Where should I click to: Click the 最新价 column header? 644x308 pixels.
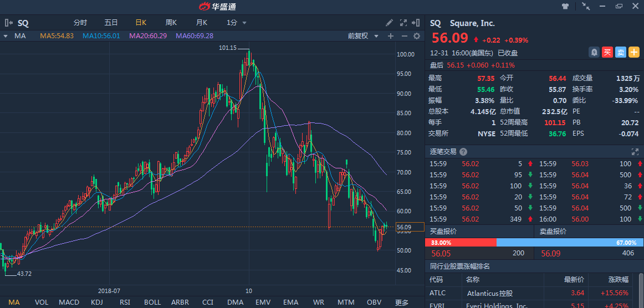(574, 280)
